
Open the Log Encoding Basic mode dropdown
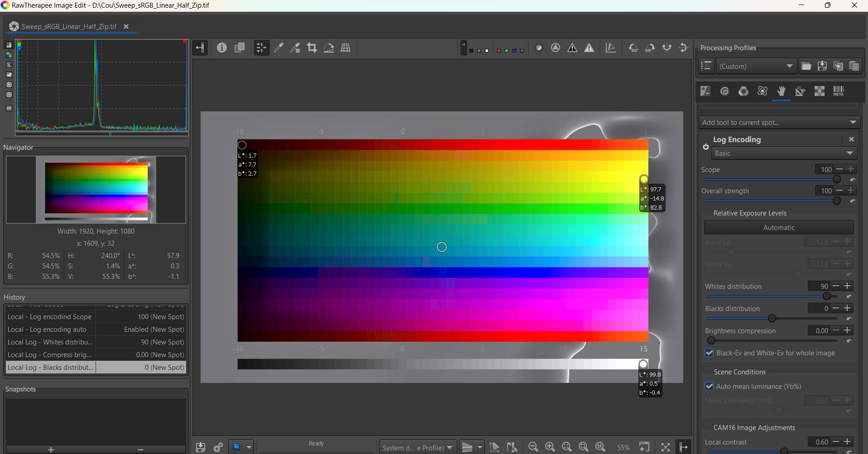pyautogui.click(x=783, y=153)
